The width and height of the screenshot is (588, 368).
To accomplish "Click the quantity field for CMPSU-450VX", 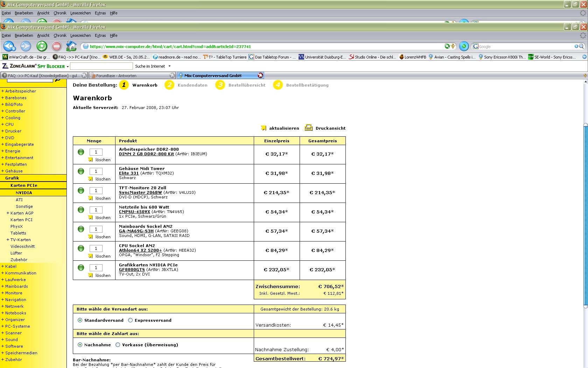I will [96, 210].
